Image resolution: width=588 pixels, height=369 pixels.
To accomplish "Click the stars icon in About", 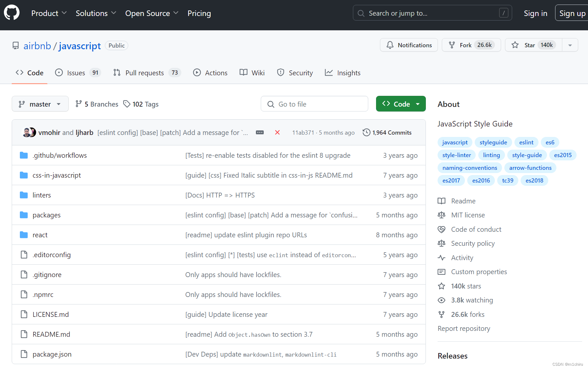I will click(441, 286).
